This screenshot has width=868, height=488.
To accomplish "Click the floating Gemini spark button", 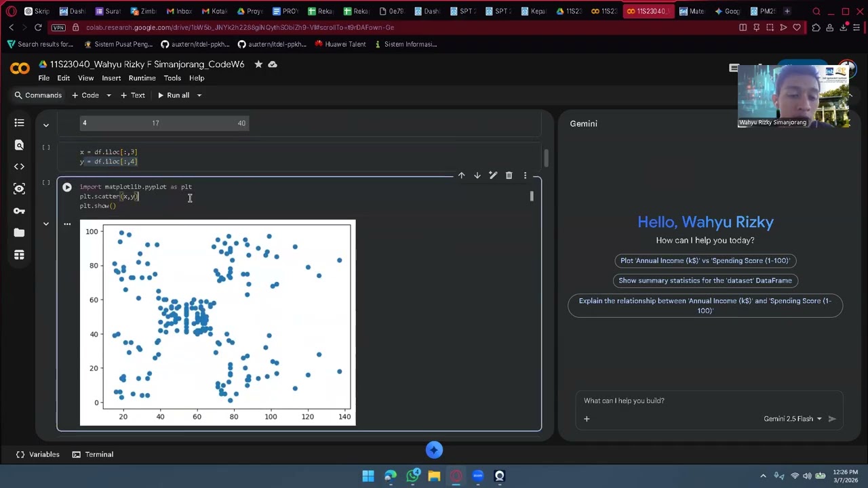I will coord(434,450).
